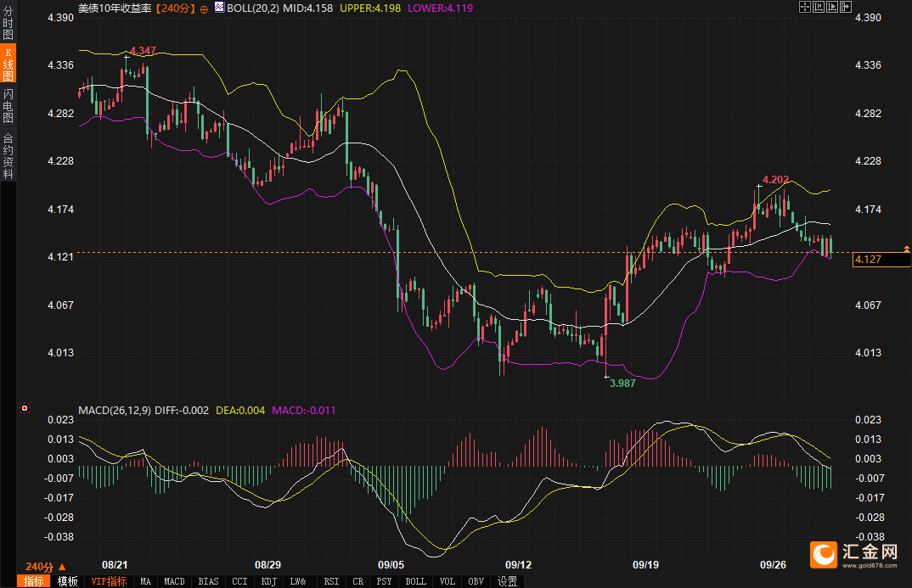Apply the KDJ indicator
The height and width of the screenshot is (588, 912).
point(268,581)
